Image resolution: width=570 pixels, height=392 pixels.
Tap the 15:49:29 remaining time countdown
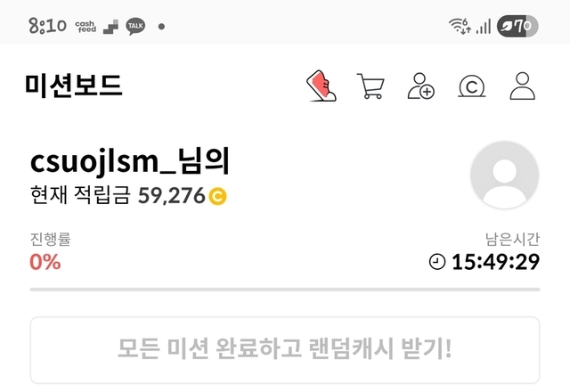tap(495, 262)
